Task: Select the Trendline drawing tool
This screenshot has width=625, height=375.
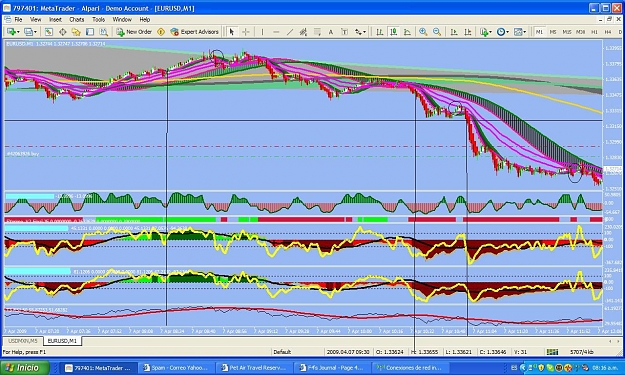Action: (x=290, y=32)
